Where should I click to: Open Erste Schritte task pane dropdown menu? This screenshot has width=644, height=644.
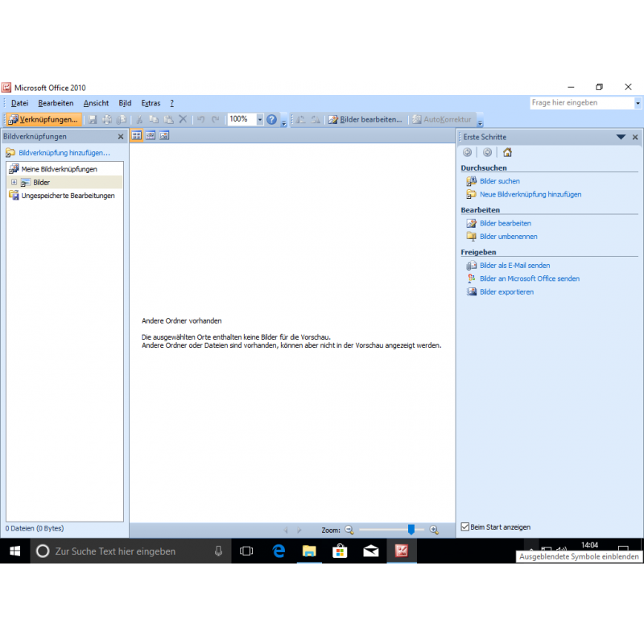click(x=621, y=137)
